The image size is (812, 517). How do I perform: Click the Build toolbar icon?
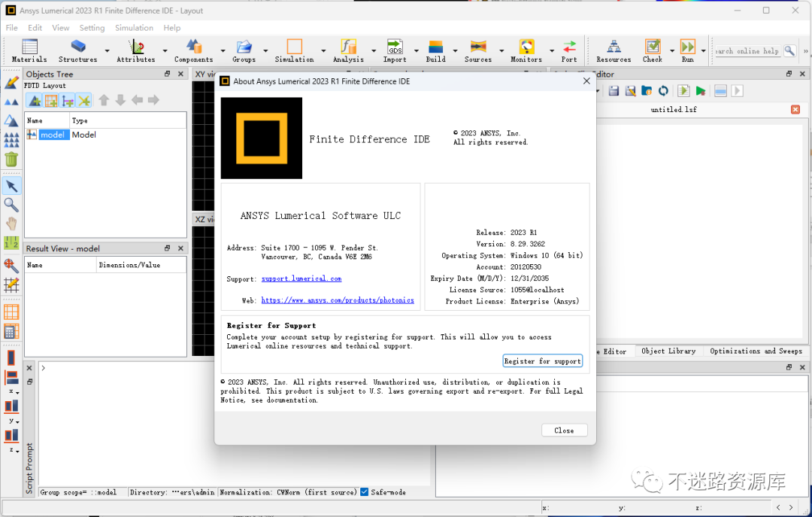[x=435, y=47]
